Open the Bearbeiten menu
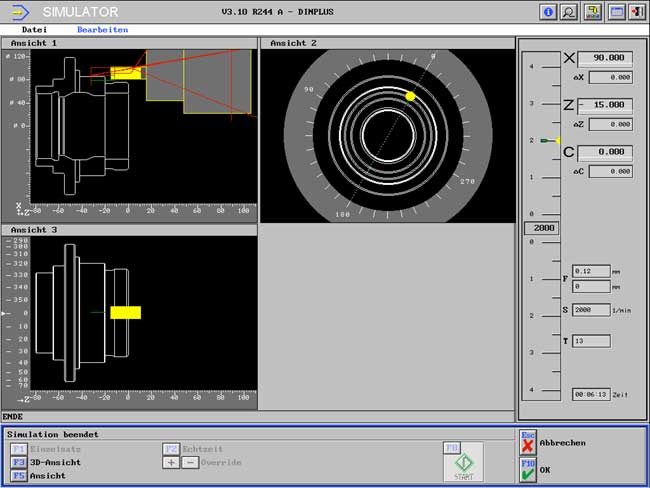The height and width of the screenshot is (488, 650). coord(102,30)
